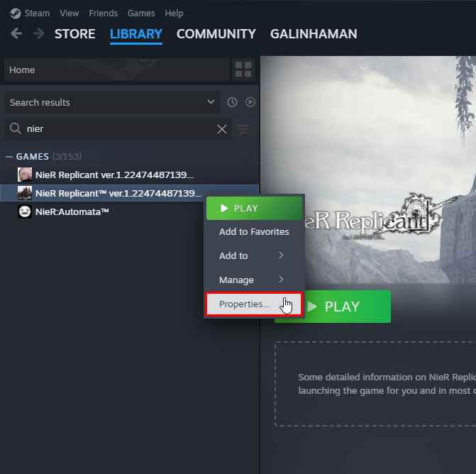
Task: Click the recent activity clock icon
Action: 232,102
